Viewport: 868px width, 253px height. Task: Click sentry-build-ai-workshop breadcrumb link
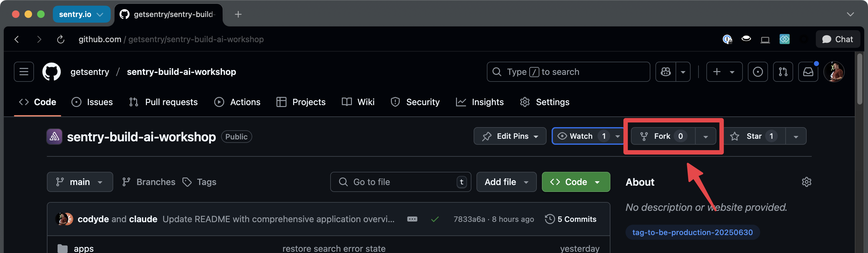[x=181, y=72]
